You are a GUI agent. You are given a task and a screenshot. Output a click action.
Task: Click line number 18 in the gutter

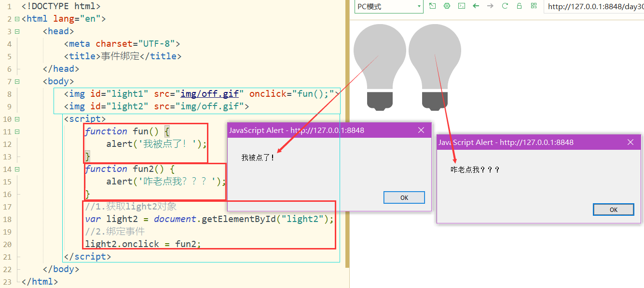pos(7,219)
